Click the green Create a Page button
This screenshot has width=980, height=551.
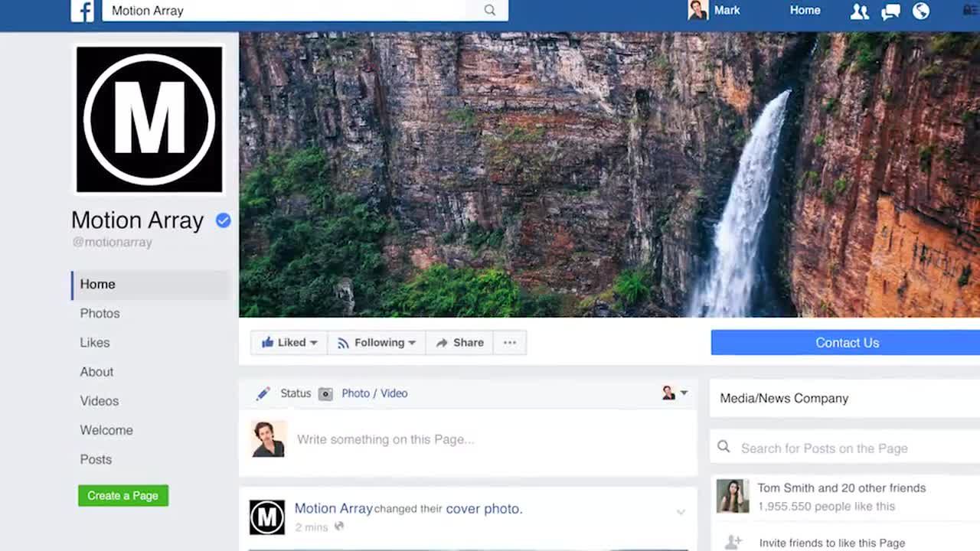[123, 496]
